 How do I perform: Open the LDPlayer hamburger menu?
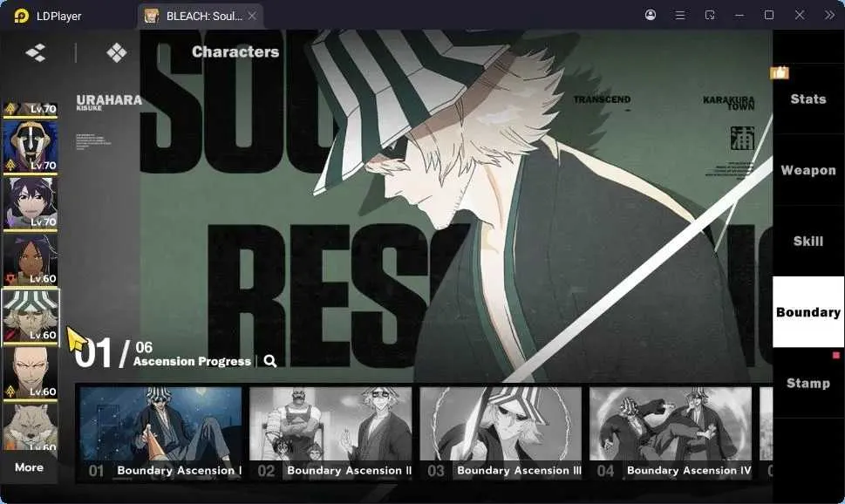click(680, 15)
